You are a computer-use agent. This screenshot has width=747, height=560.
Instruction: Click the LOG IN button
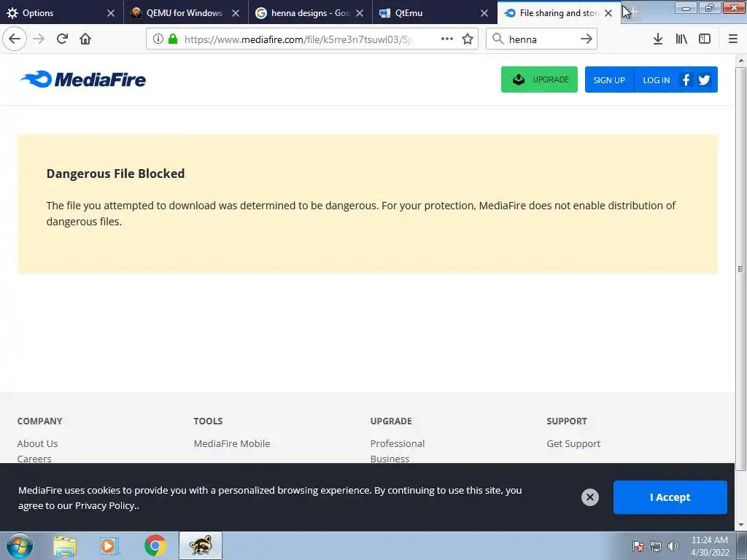[x=656, y=80]
